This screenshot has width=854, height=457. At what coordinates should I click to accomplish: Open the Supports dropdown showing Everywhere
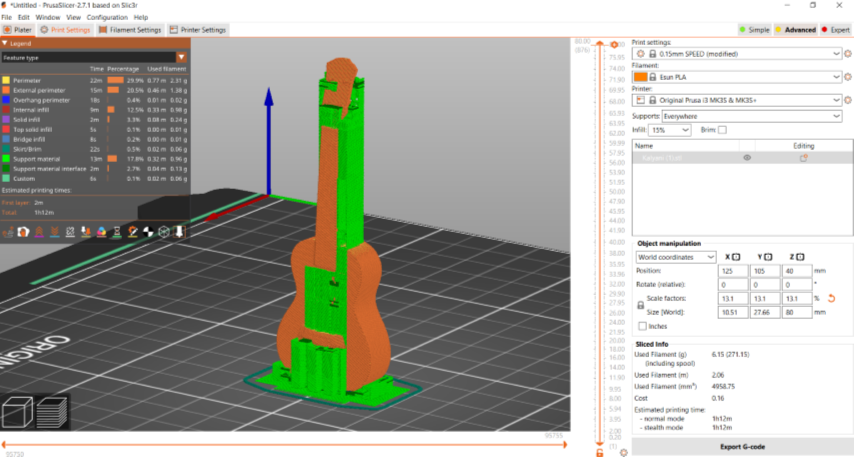(x=752, y=116)
